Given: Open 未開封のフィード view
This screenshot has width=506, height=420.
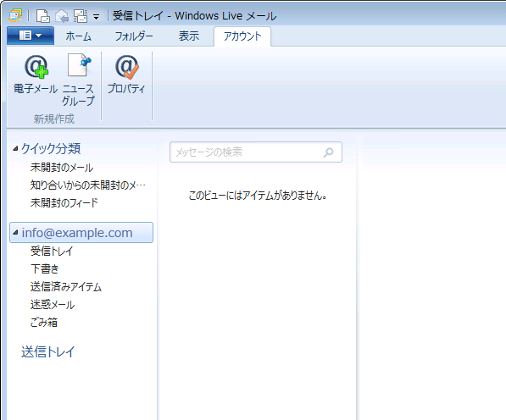Looking at the screenshot, I should point(64,203).
